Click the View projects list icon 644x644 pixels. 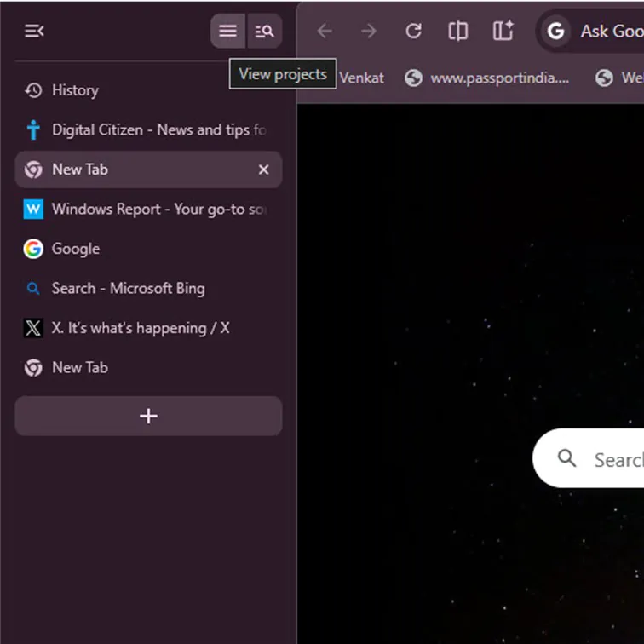tap(227, 32)
